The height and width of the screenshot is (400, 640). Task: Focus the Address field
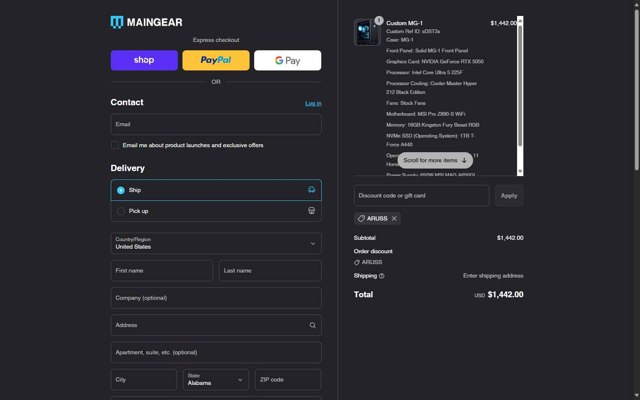point(216,325)
